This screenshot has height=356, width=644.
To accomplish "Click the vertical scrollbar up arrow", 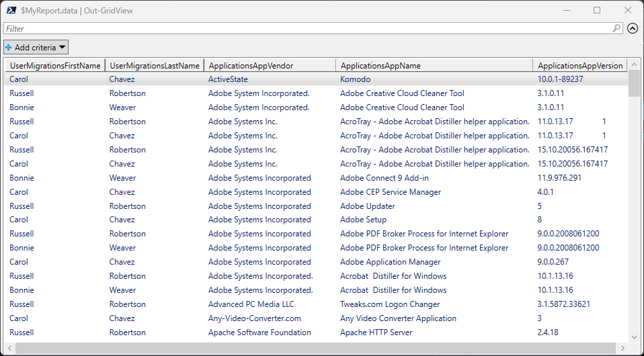I will (634, 64).
